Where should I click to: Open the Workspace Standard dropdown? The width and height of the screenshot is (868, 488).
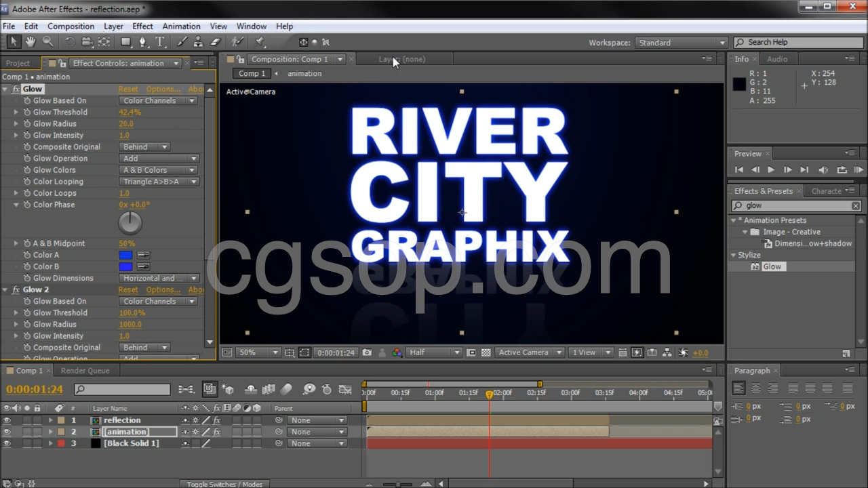click(681, 43)
